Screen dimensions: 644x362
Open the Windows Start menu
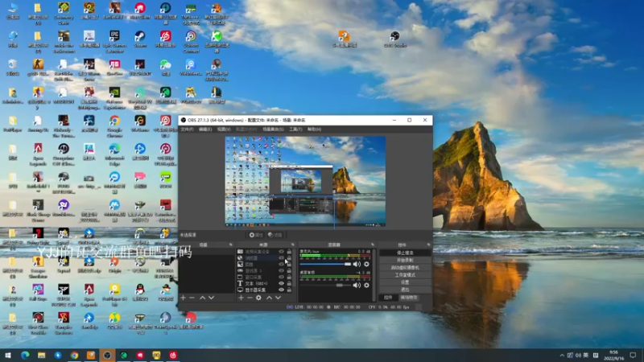click(x=8, y=355)
